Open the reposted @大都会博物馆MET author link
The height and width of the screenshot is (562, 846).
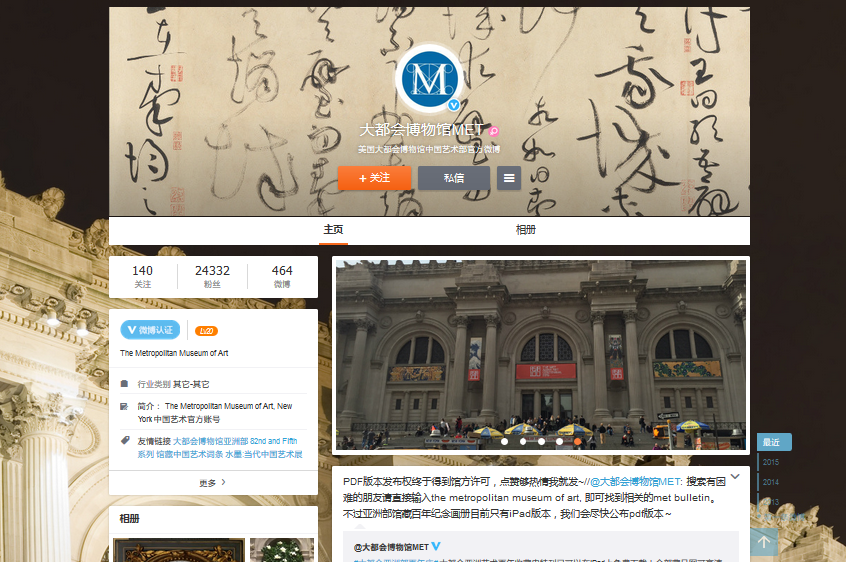(391, 547)
